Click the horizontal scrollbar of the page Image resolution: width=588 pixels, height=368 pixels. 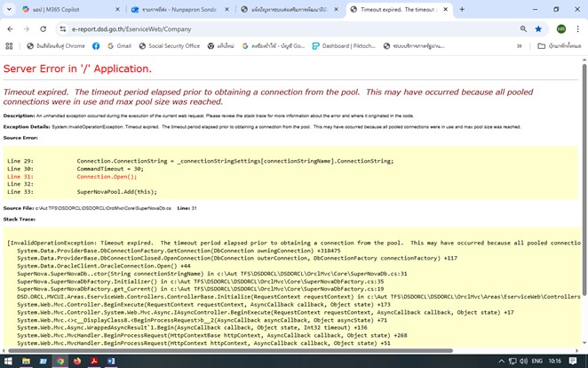(x=230, y=351)
